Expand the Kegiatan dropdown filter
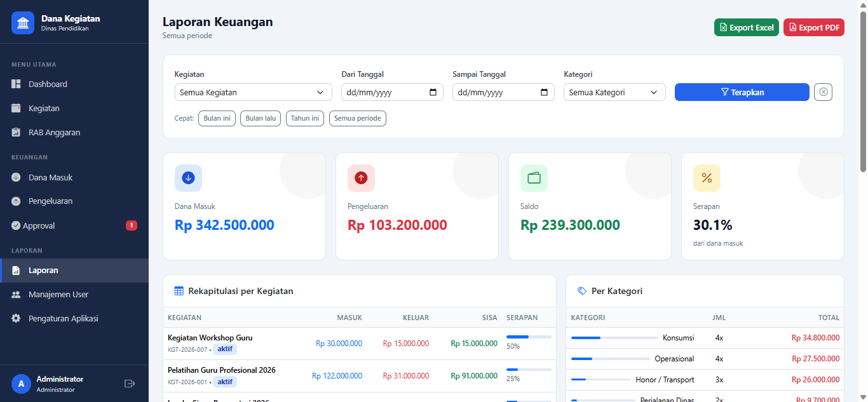The image size is (868, 402). tap(253, 92)
